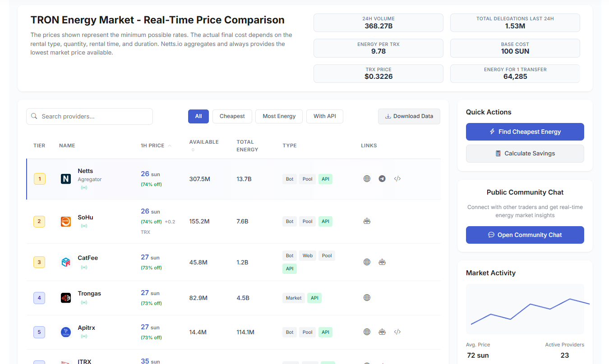The image size is (609, 364).
Task: Open the Netts website globe link
Action: coord(367,179)
